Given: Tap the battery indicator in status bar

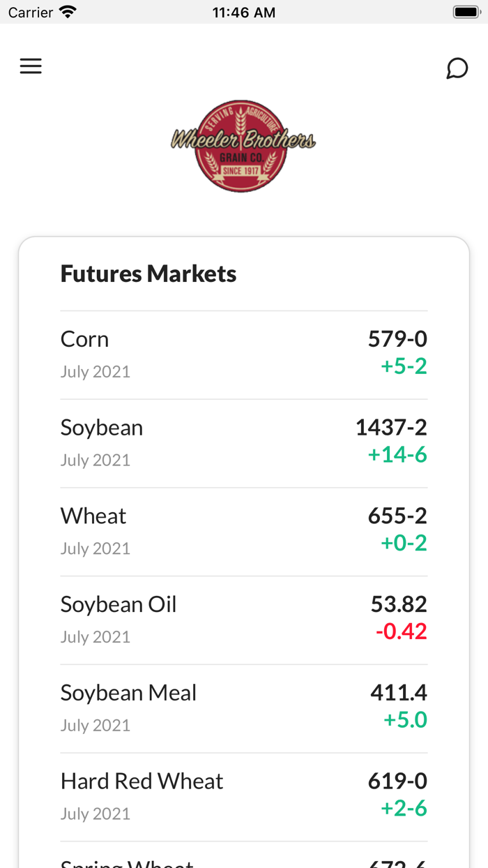Looking at the screenshot, I should tap(464, 13).
